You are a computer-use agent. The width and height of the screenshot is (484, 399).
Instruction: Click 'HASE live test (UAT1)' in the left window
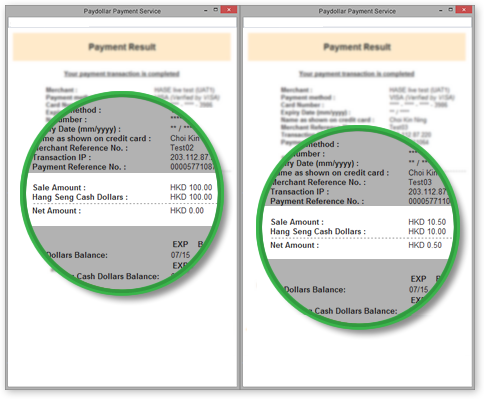[x=184, y=90]
